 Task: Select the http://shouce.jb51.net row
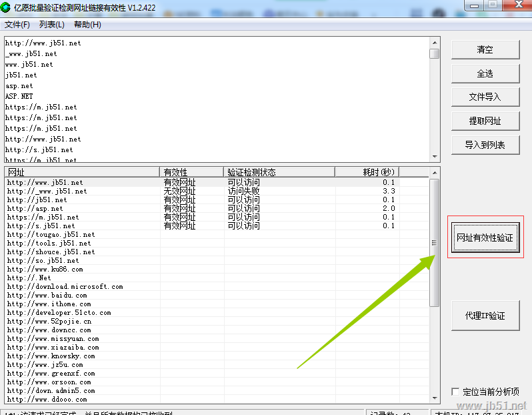click(x=217, y=252)
